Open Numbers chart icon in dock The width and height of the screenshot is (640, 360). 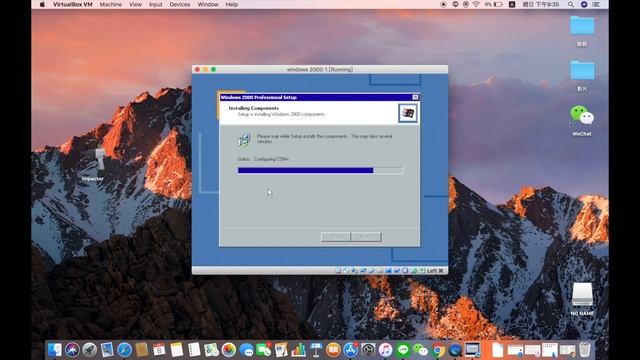point(299,350)
